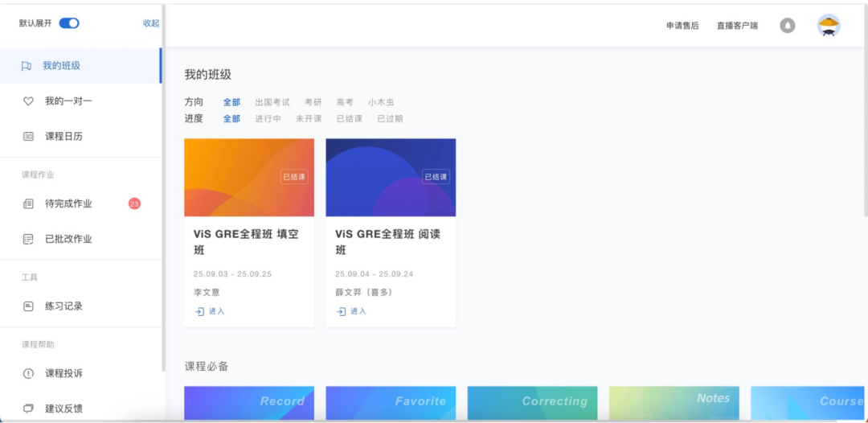Open notifications via the bell icon
This screenshot has width=868, height=423.
[x=787, y=26]
